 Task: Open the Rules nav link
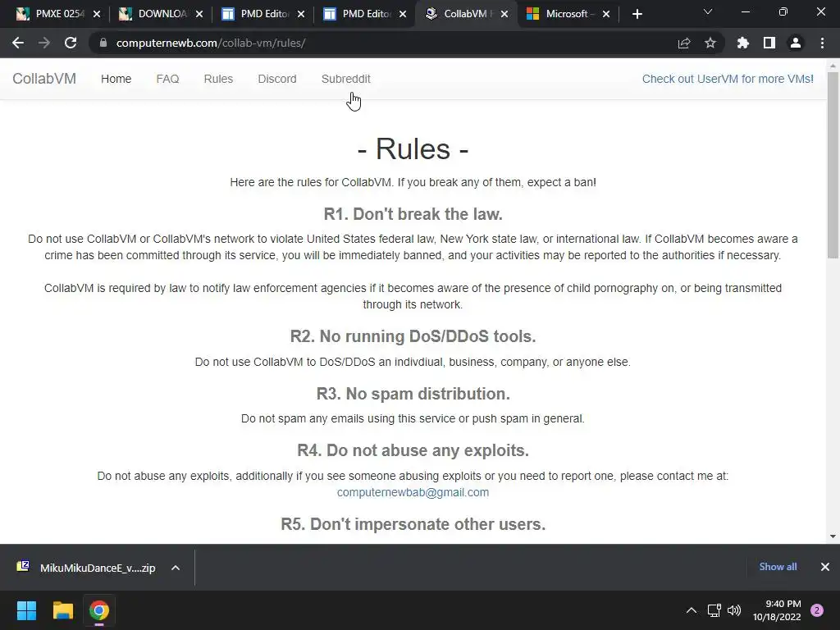click(218, 79)
